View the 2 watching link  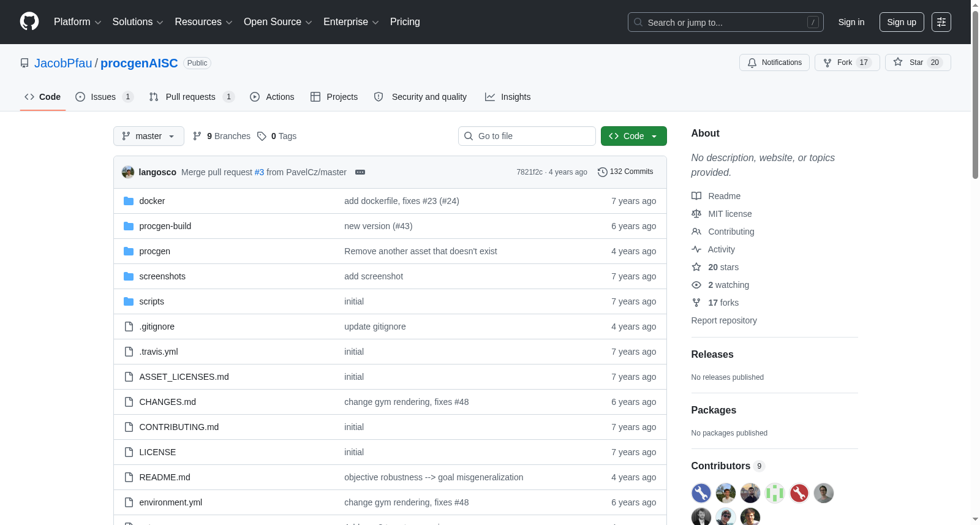[x=720, y=285]
